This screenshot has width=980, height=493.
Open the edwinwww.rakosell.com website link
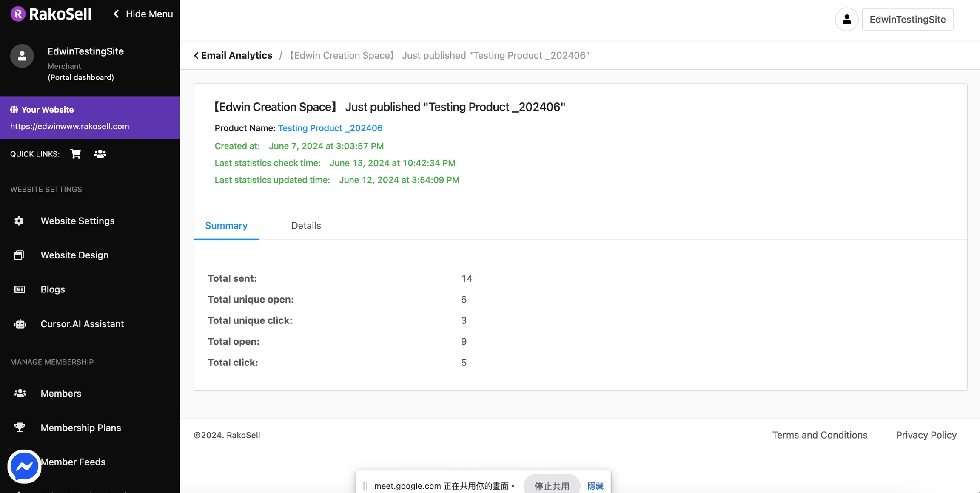pos(70,126)
